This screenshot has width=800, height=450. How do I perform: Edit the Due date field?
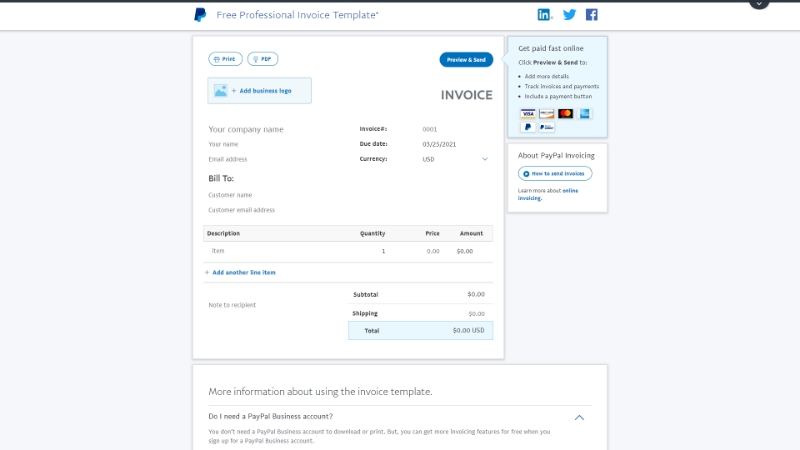(439, 144)
